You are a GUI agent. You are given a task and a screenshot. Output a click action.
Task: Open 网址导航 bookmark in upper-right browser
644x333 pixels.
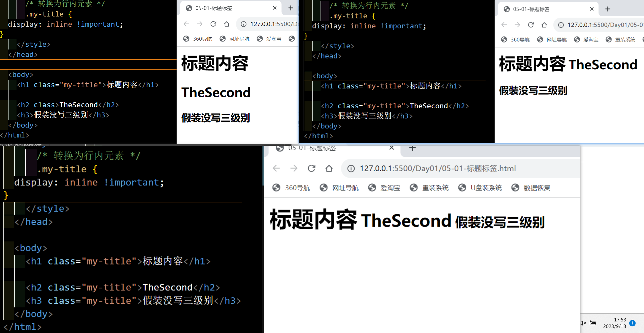coord(552,40)
